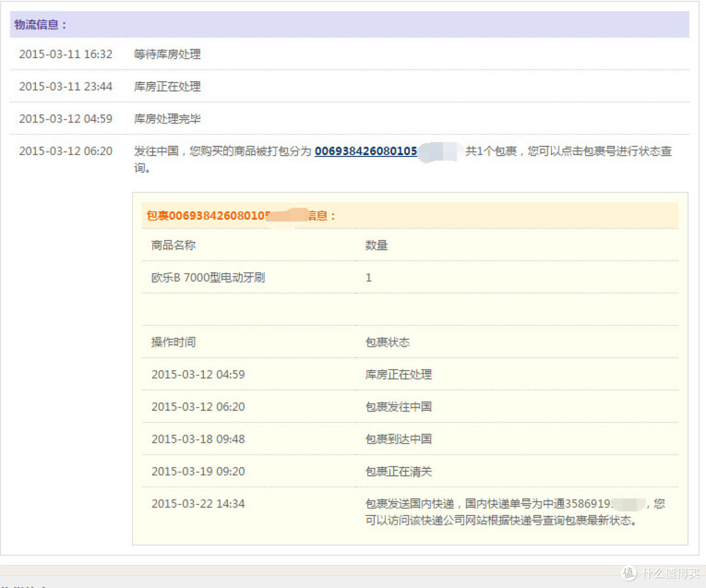Select timestamp 2015-03-22 14:34
This screenshot has height=588, width=706.
(198, 504)
